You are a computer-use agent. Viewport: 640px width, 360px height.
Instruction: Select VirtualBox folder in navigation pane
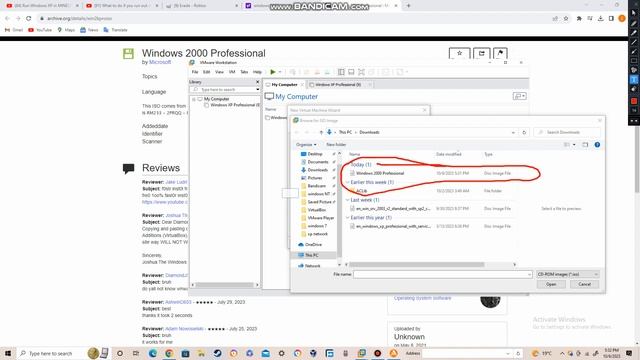pyautogui.click(x=316, y=210)
